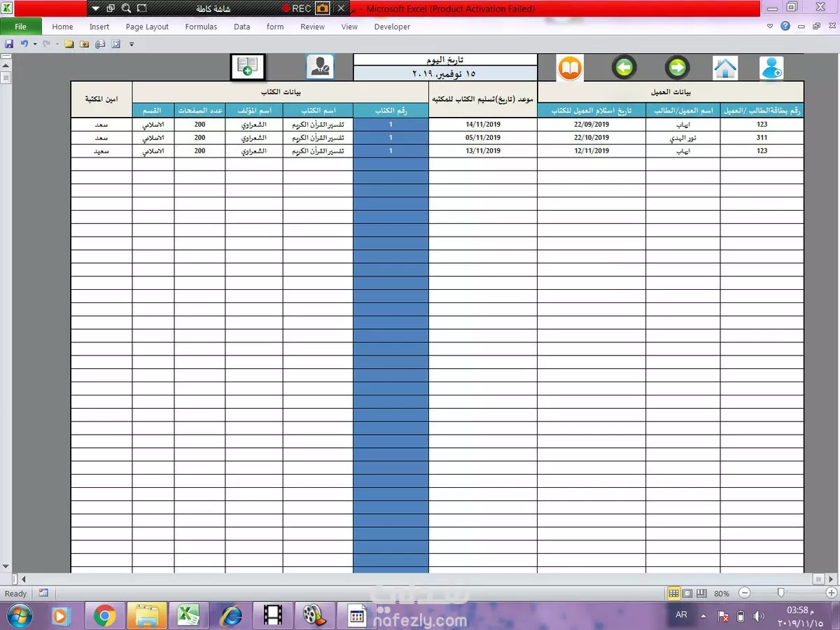840x630 pixels.
Task: Click the Redo arrow icon
Action: [46, 44]
